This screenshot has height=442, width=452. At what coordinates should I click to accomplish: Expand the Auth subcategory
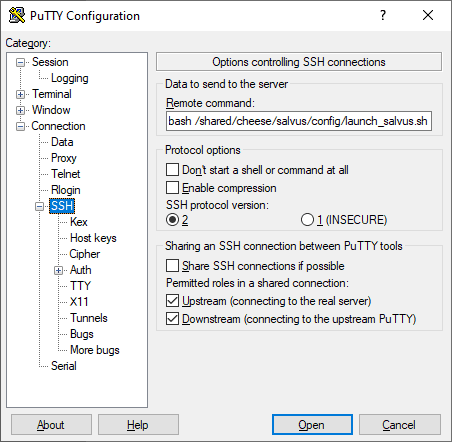pos(59,270)
